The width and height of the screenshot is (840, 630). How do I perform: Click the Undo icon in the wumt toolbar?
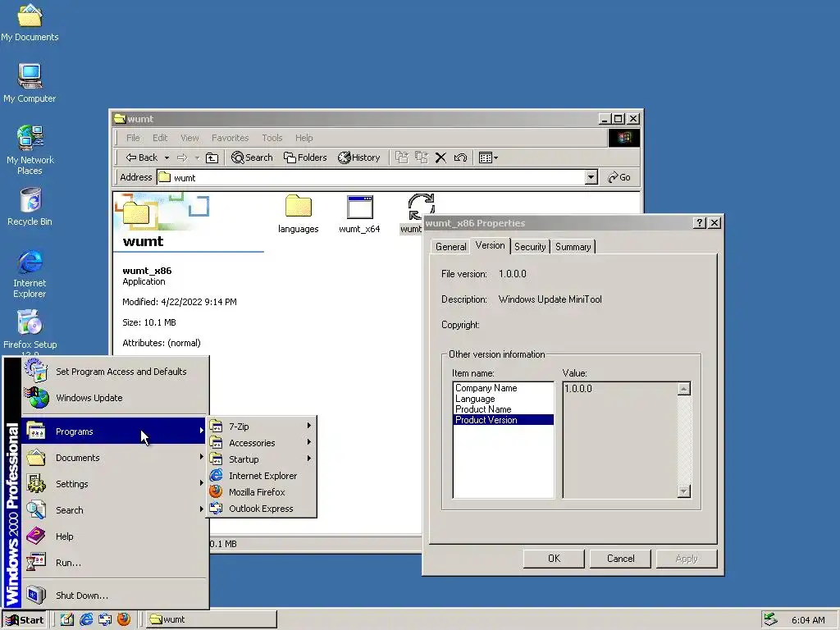coord(460,157)
